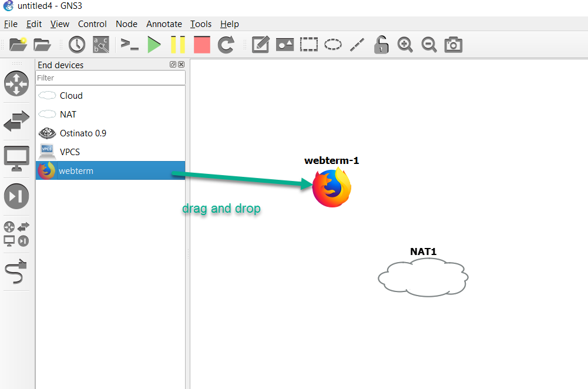Browse security devices in sidebar
Viewport: 588px width, 389px height.
16,196
